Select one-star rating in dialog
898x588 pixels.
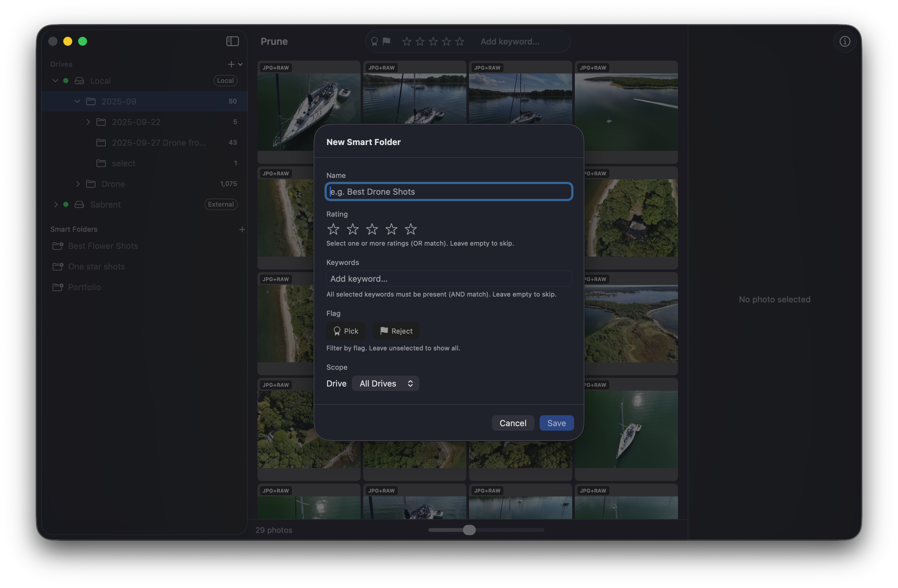click(x=333, y=229)
